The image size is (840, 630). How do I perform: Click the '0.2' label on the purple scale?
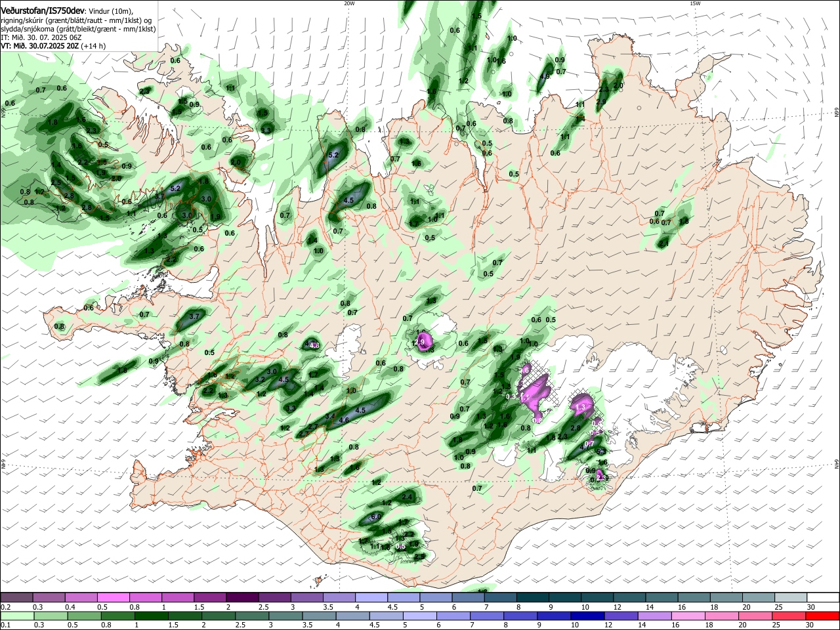coord(5,606)
